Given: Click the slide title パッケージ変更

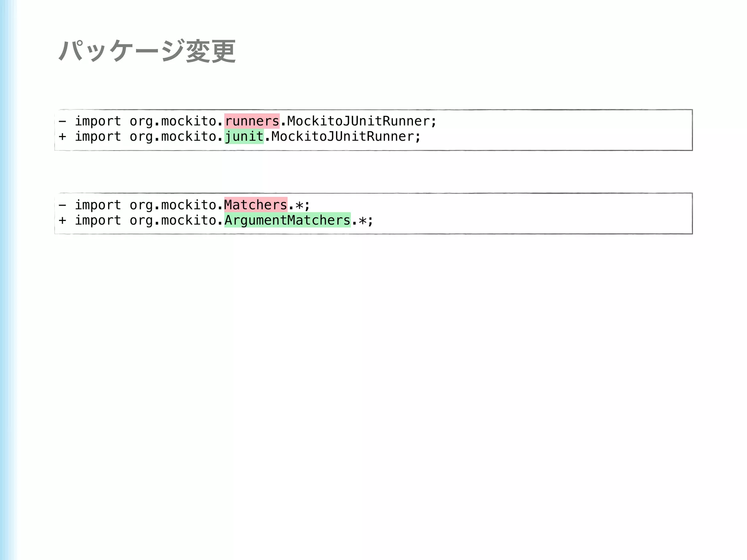Looking at the screenshot, I should coord(147,51).
